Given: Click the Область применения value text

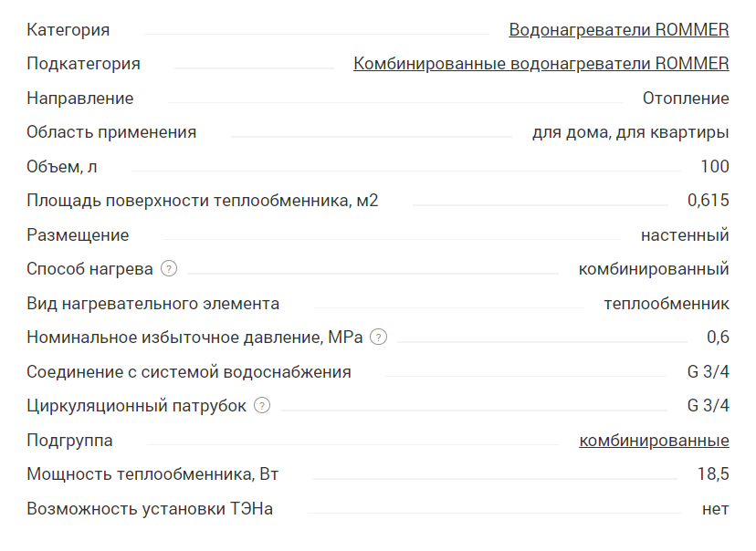Looking at the screenshot, I should (x=631, y=132).
